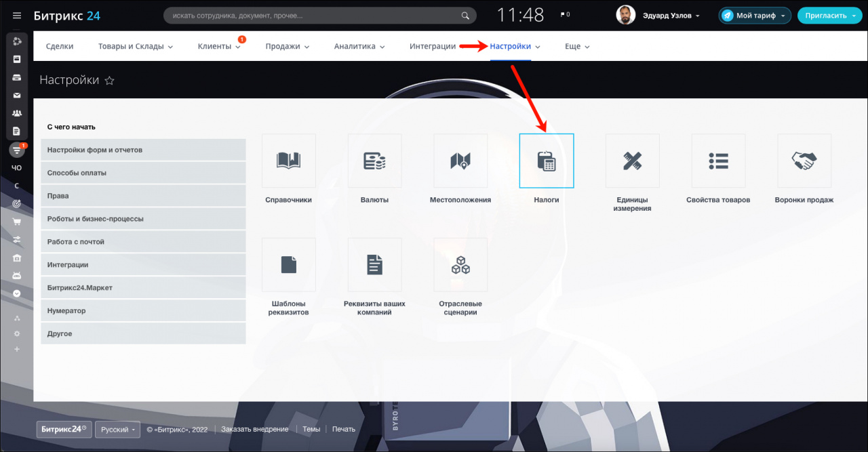Screen dimensions: 868x452
Task: Open the Налоги (Taxes) settings icon
Action: [547, 161]
